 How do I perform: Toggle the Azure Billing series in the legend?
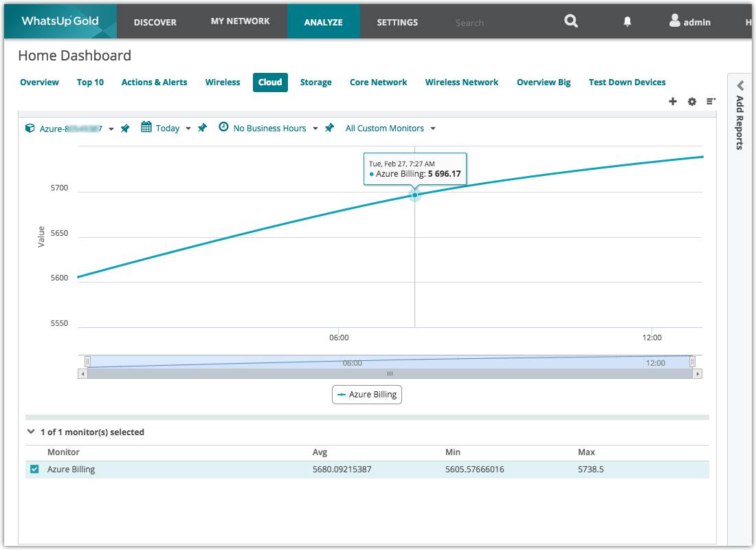(366, 394)
